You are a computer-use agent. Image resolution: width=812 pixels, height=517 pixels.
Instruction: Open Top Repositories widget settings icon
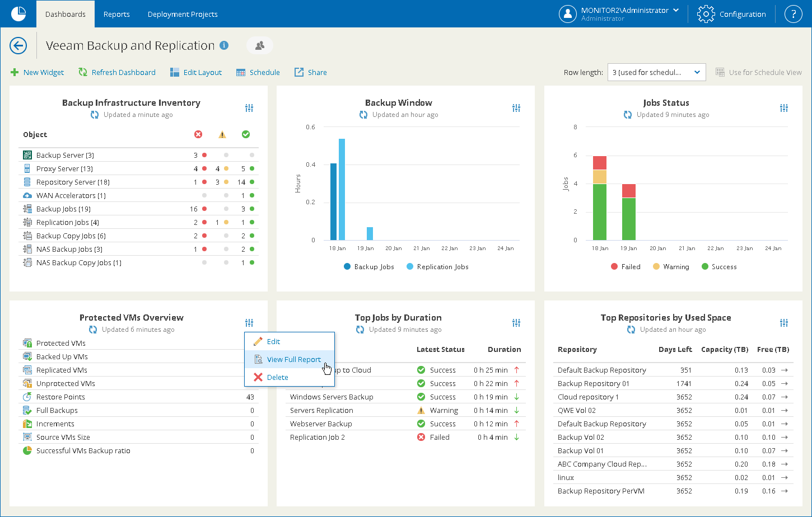click(784, 323)
